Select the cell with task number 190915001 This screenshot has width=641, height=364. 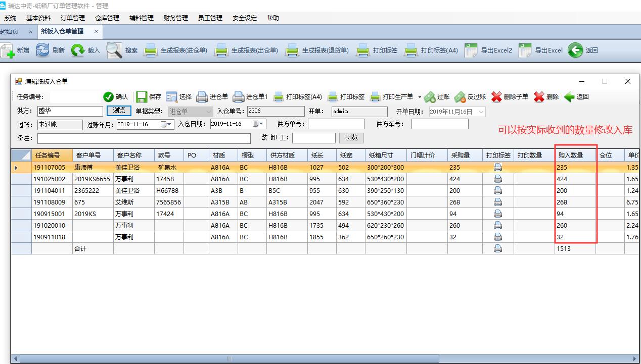tap(52, 214)
